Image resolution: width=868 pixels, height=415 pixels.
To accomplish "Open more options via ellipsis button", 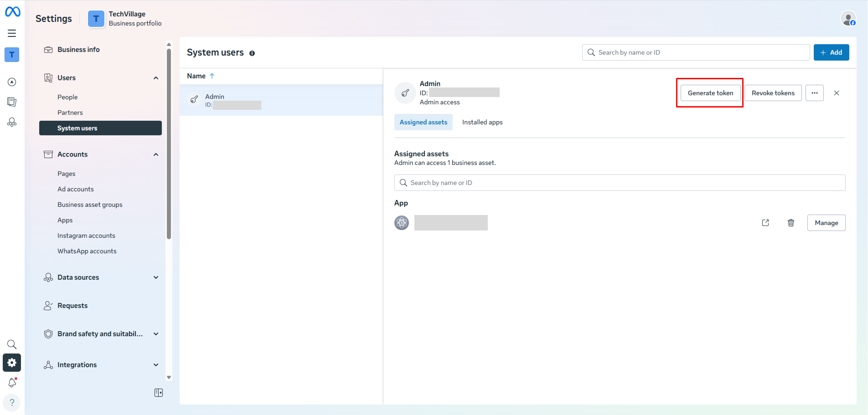I will pyautogui.click(x=815, y=93).
